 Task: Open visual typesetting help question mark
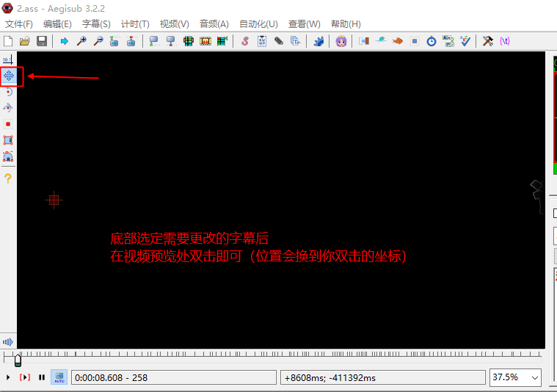[8, 178]
